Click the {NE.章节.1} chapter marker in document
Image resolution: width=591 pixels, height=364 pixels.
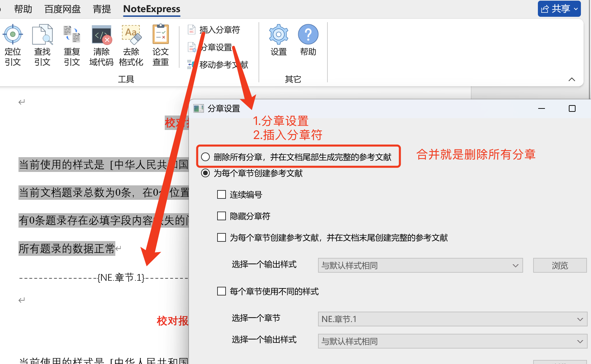[121, 278]
